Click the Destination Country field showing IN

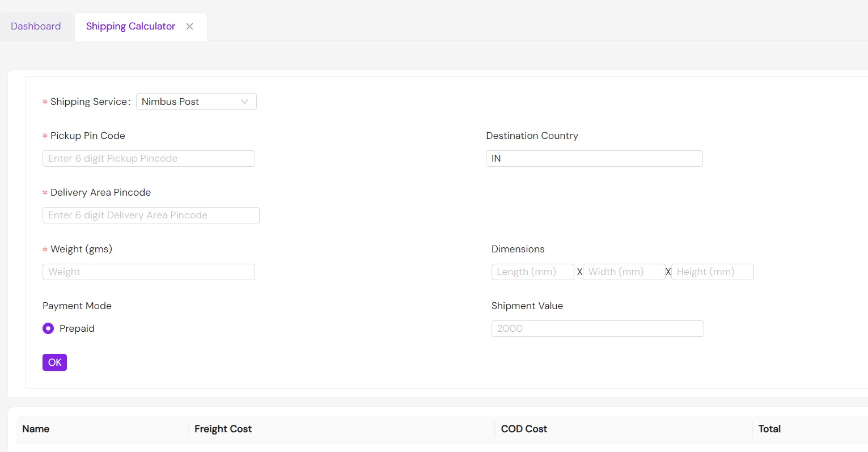point(594,158)
